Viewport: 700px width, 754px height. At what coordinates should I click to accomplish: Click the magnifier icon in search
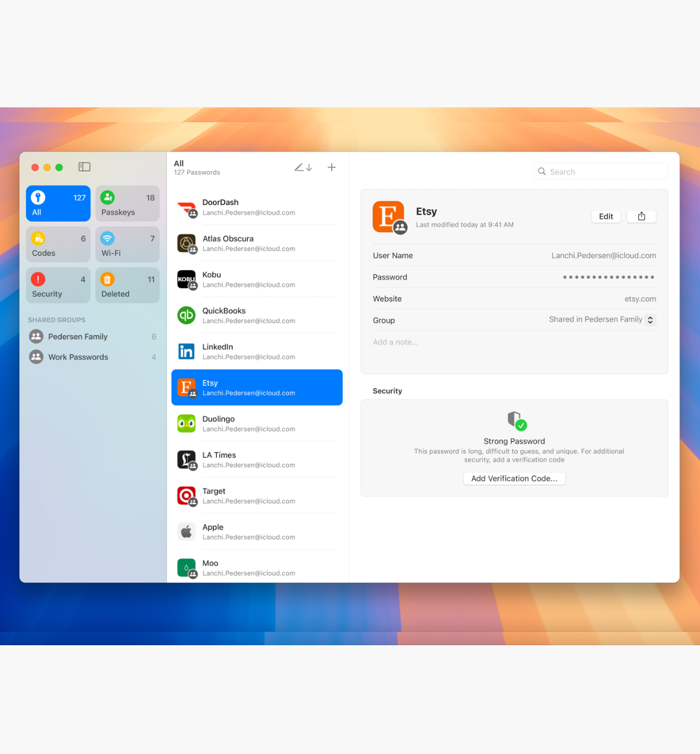(542, 171)
